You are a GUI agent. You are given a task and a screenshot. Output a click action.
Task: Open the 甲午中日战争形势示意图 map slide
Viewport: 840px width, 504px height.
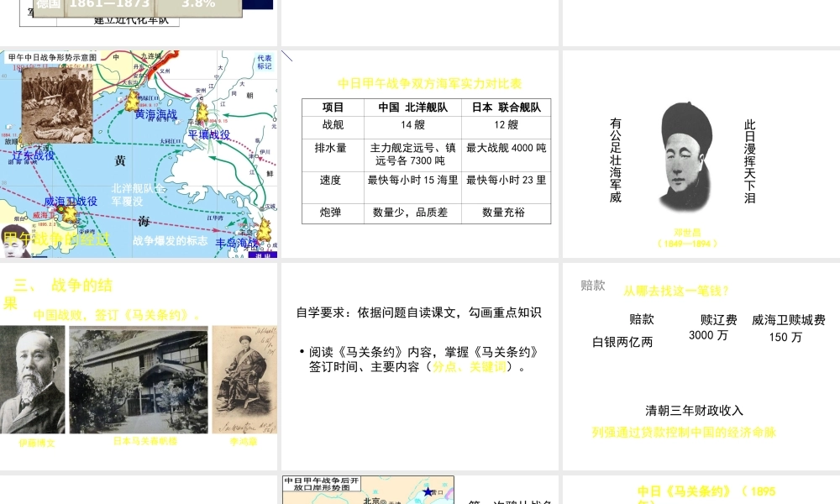pos(139,154)
